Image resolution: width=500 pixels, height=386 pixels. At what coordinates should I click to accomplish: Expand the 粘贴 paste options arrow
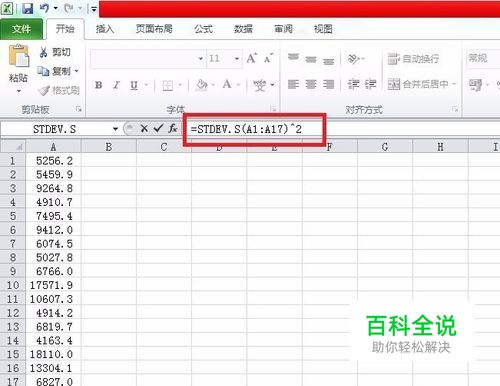click(19, 91)
